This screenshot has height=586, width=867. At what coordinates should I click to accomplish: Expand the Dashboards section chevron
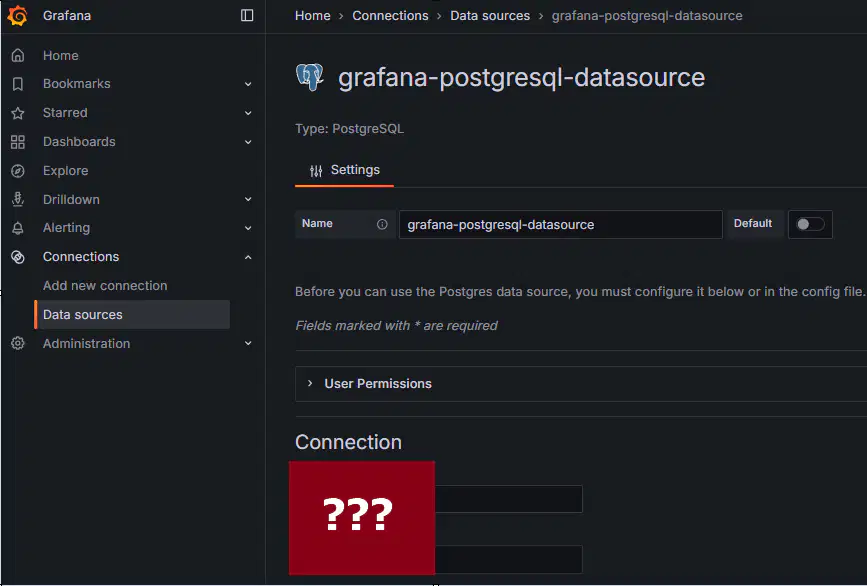248,142
